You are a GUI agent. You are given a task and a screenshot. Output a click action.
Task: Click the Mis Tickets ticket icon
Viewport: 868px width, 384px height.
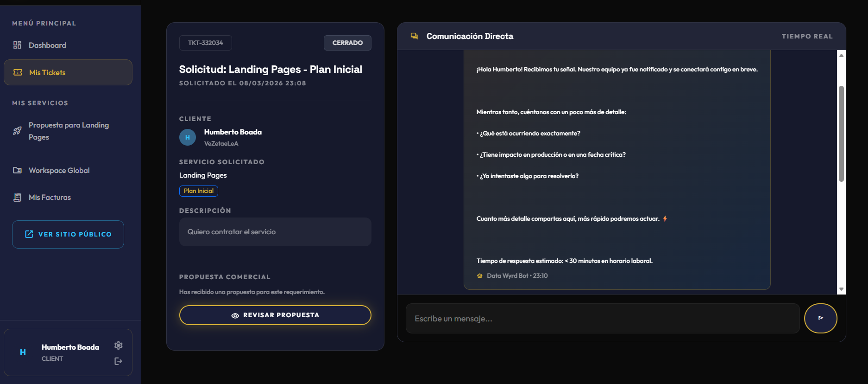click(18, 72)
